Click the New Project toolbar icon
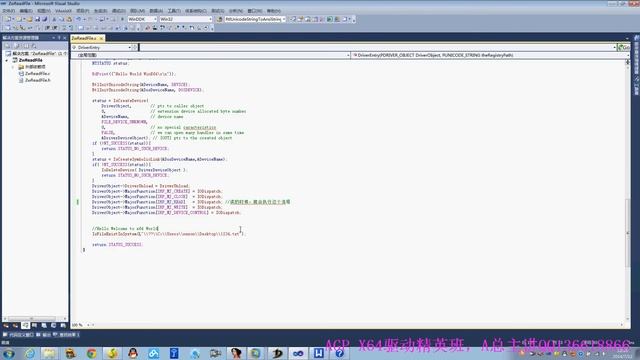Image resolution: width=640 pixels, height=360 pixels. [8, 19]
